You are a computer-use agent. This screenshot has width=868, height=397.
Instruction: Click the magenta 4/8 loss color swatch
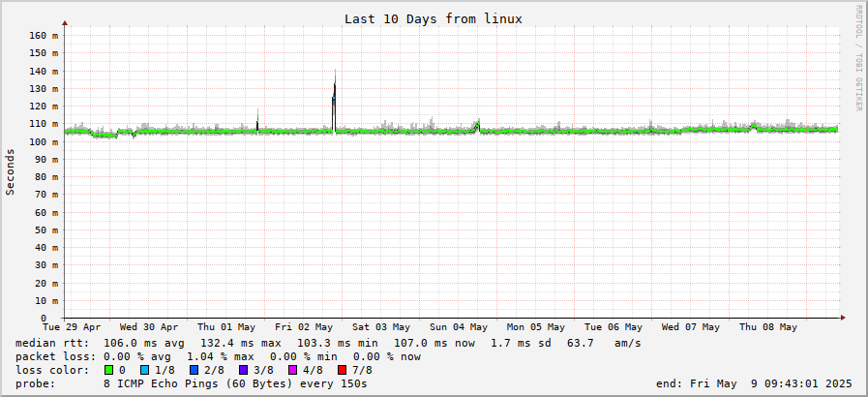pyautogui.click(x=292, y=370)
